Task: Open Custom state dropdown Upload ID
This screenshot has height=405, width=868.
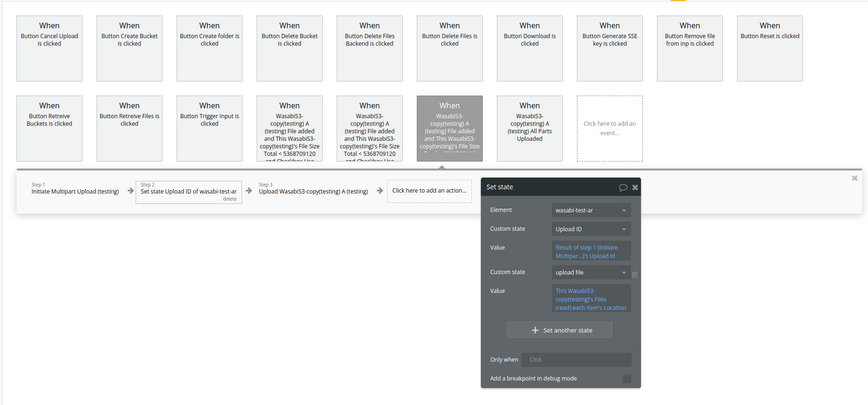Action: [x=591, y=229]
